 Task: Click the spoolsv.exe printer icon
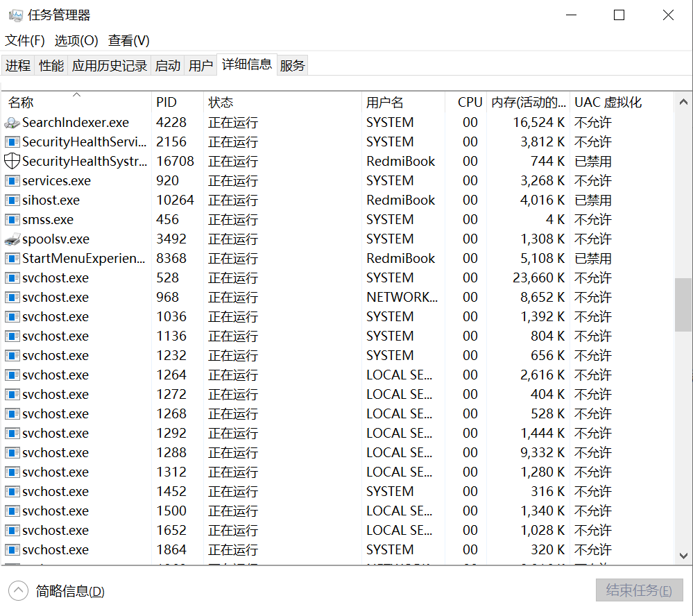(x=12, y=239)
